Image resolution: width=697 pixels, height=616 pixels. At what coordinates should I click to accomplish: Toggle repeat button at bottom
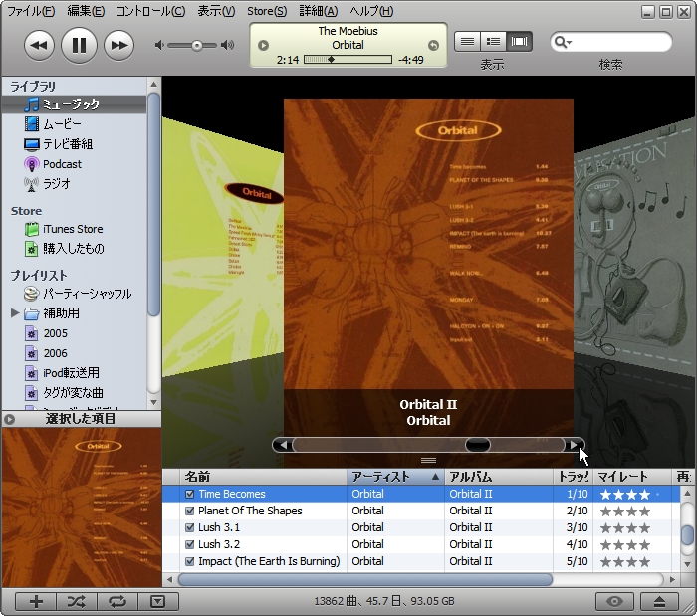(x=117, y=602)
